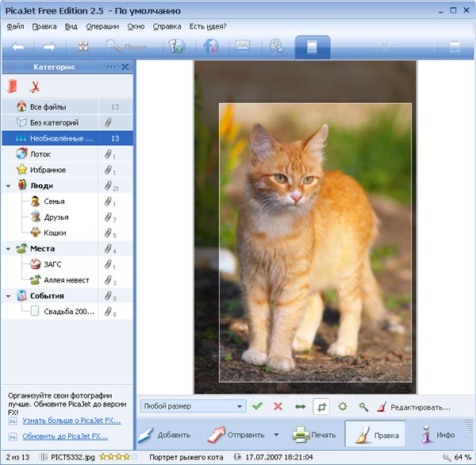Open the Есть идея? menu
476x465 pixels.
click(208, 26)
